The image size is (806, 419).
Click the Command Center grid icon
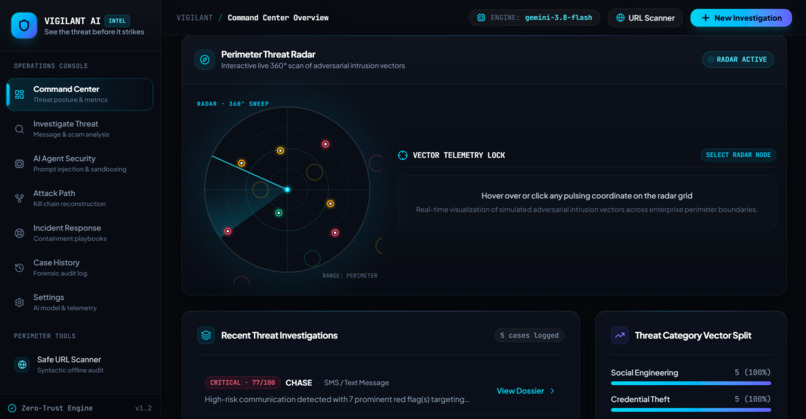pyautogui.click(x=20, y=94)
